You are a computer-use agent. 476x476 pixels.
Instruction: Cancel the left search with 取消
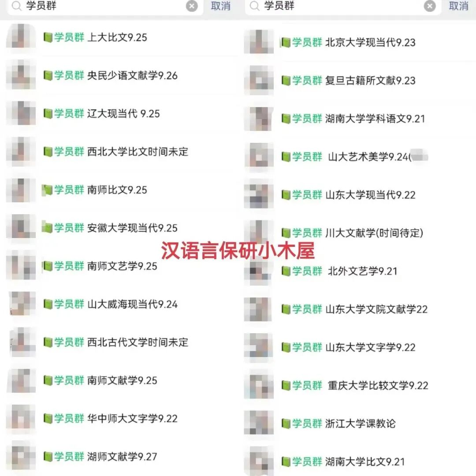pos(221,6)
